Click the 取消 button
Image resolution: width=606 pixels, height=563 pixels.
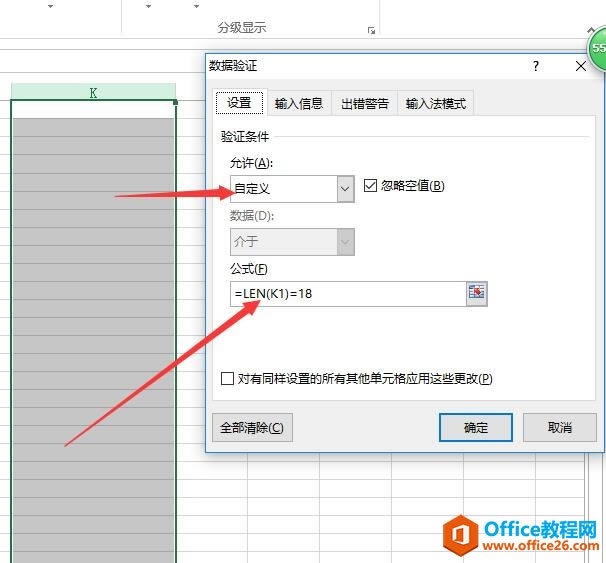[x=560, y=427]
